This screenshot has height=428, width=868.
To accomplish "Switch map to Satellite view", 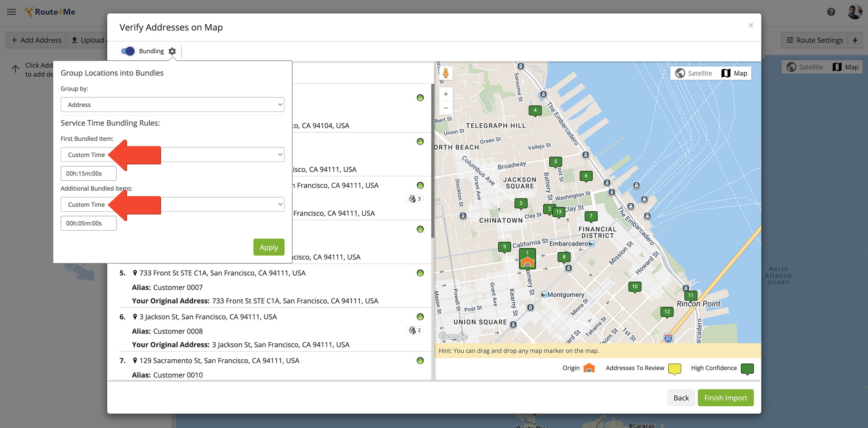I will coord(693,73).
